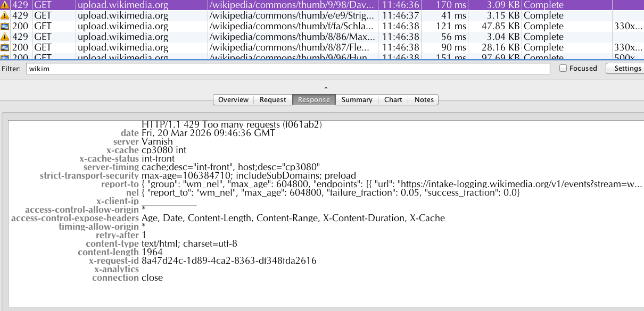Image resolution: width=644 pixels, height=311 pixels.
Task: Click the x-cache-status header name
Action: click(x=109, y=158)
